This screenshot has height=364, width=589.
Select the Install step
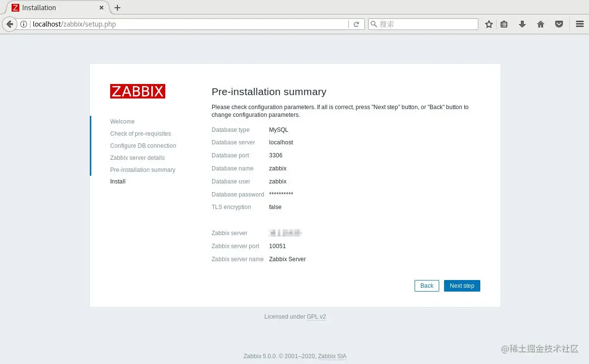point(118,182)
